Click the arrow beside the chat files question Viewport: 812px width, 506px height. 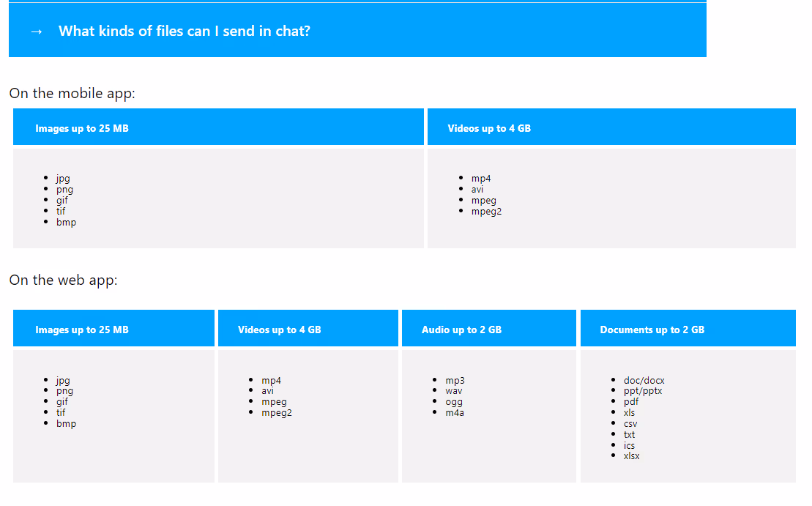click(x=36, y=31)
